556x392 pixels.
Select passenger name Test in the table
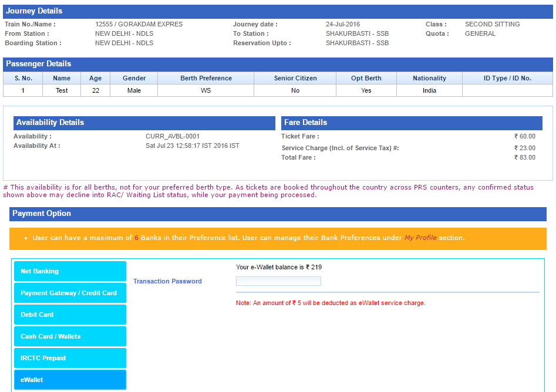point(62,90)
